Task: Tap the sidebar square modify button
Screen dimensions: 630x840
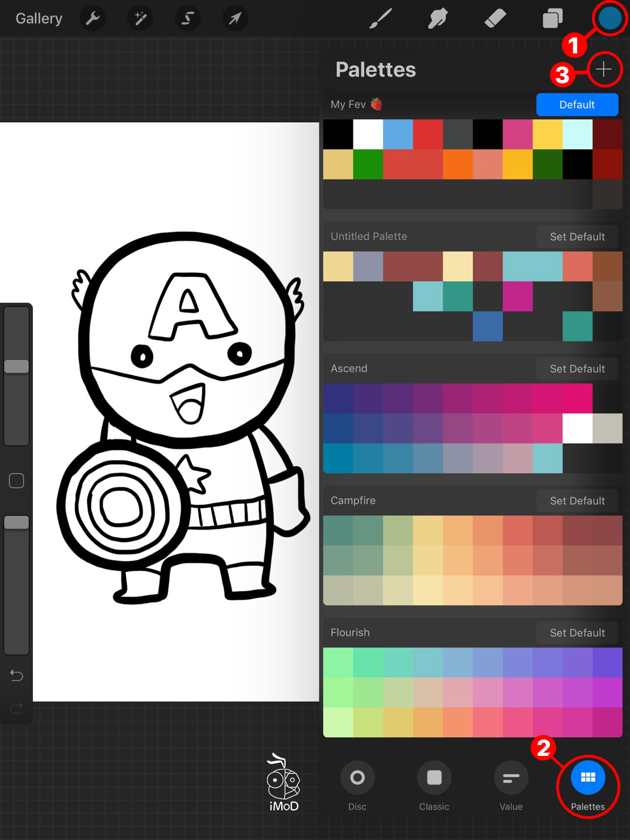Action: 16,481
